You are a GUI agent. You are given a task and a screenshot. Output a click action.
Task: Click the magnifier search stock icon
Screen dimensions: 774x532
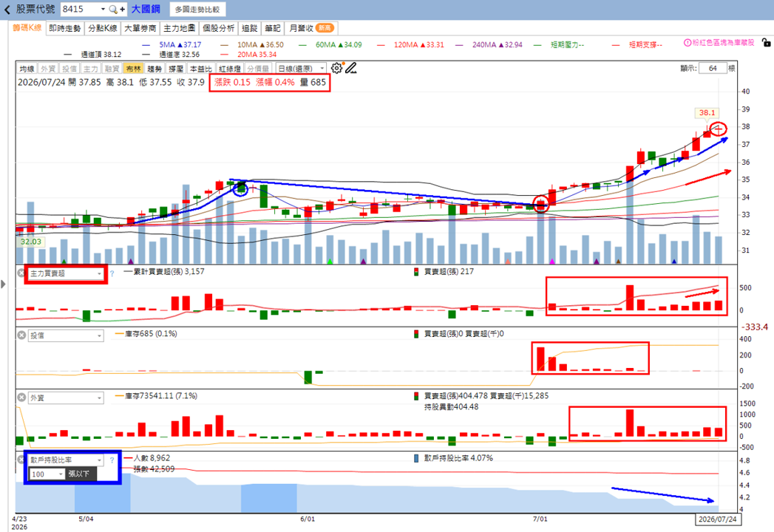tap(113, 9)
